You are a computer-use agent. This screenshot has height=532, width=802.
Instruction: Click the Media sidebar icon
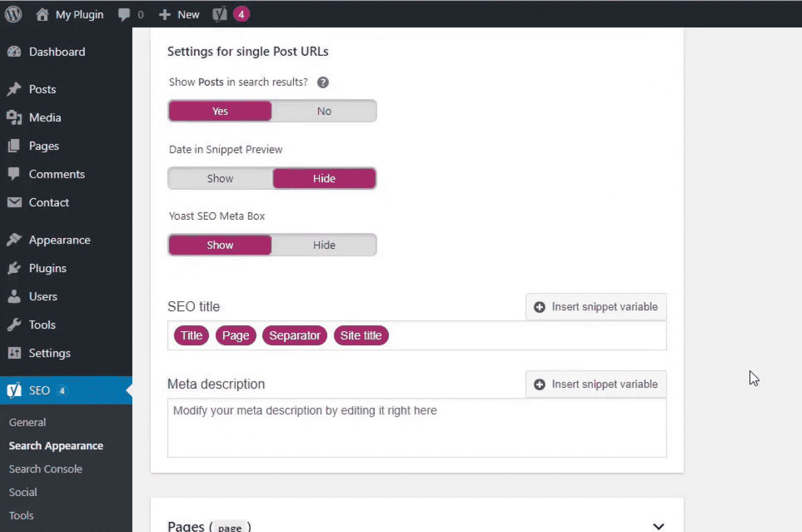point(14,118)
